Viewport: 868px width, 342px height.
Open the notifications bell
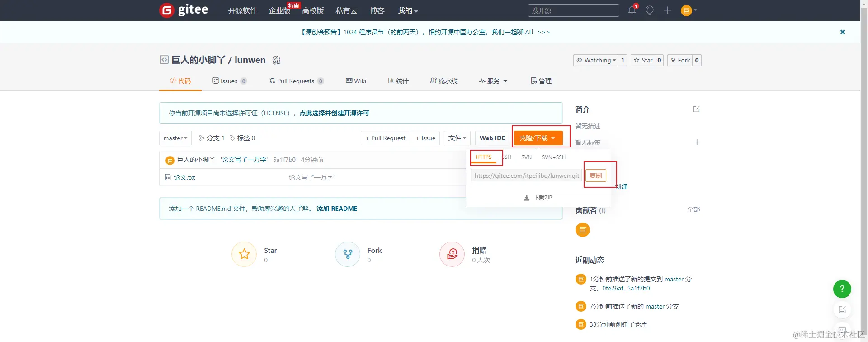coord(632,10)
